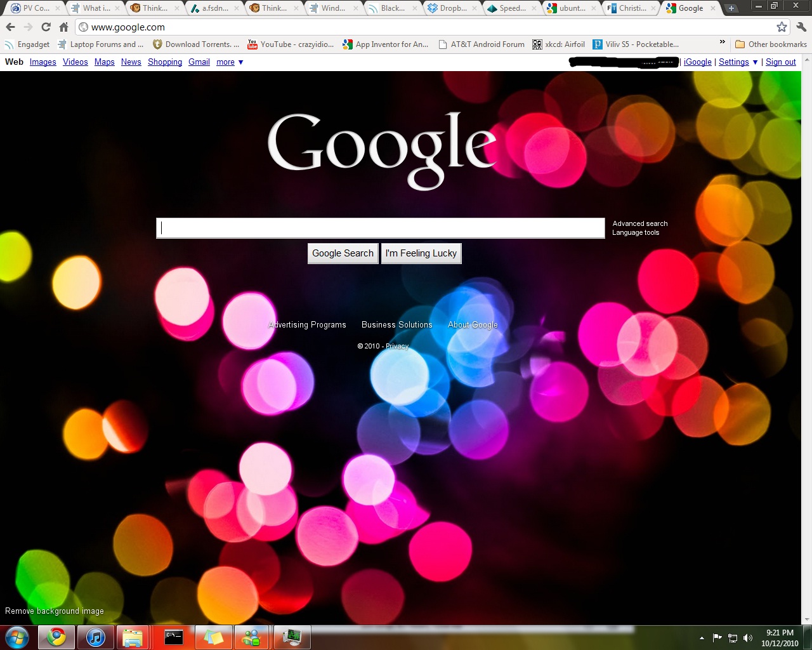Switch to the 'Speed...' tab
This screenshot has width=812, height=650.
(x=512, y=8)
